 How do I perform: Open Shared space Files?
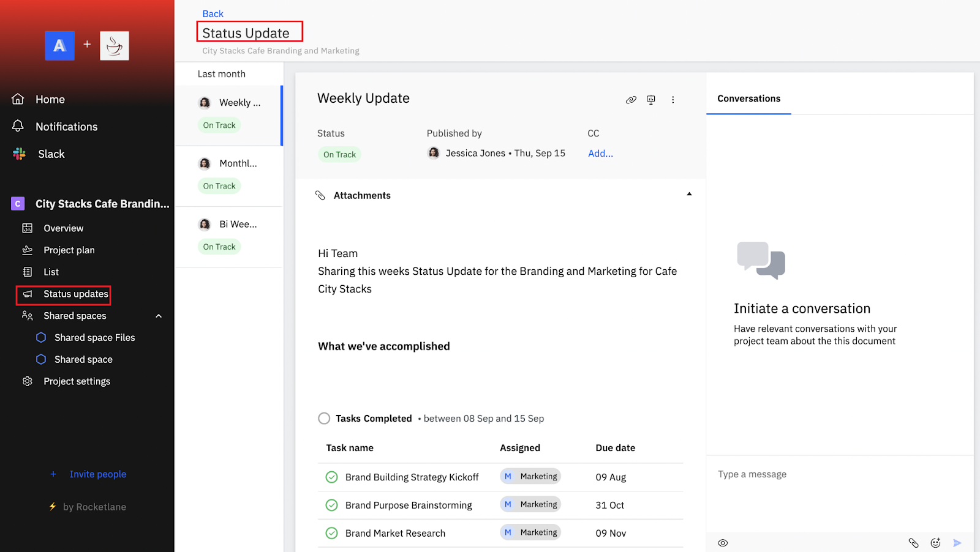click(x=95, y=337)
